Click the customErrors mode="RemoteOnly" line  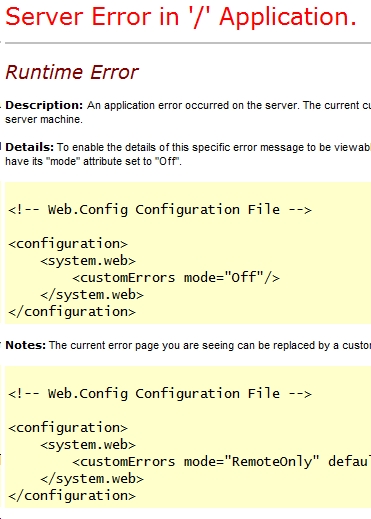pyautogui.click(x=222, y=462)
